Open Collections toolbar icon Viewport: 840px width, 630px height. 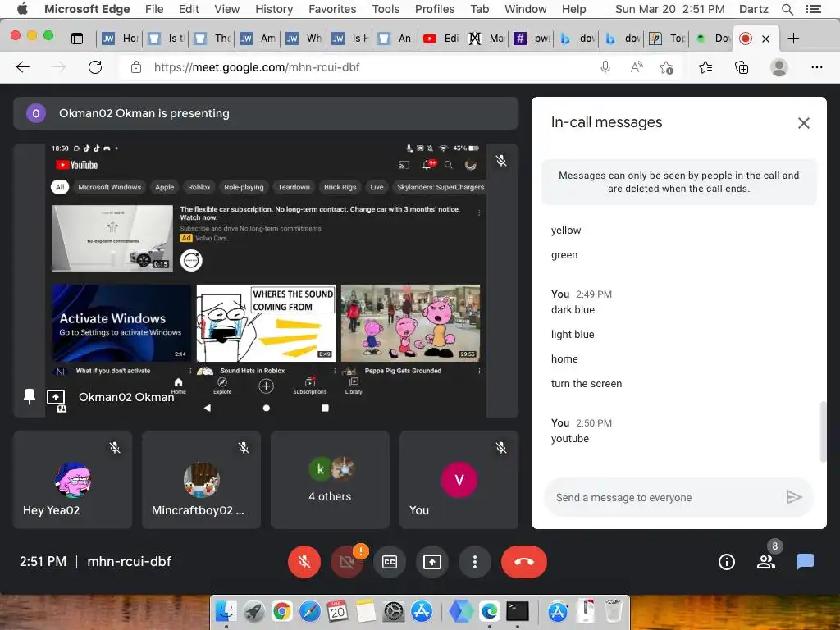point(742,67)
